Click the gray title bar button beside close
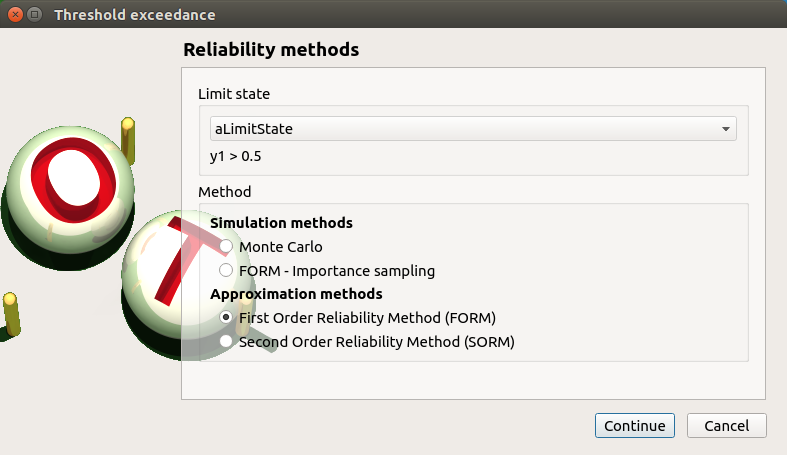The width and height of the screenshot is (787, 455). [34, 15]
